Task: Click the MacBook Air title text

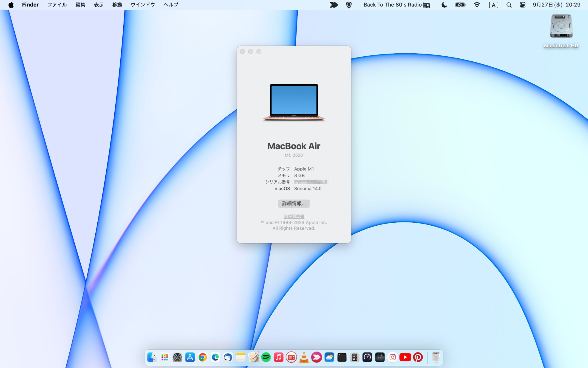Action: click(x=294, y=146)
